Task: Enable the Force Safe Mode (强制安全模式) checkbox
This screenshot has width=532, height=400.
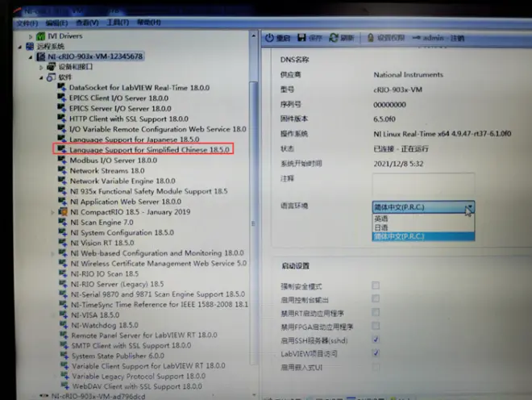Action: pos(376,285)
